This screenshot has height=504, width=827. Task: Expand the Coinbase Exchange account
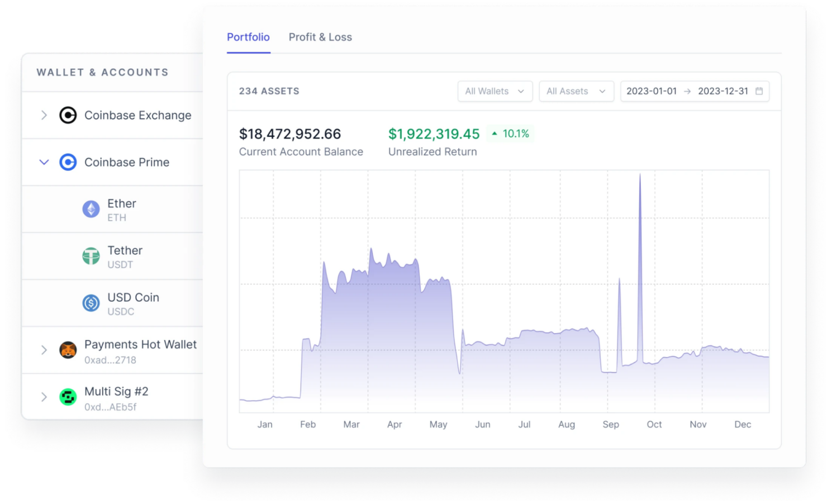tap(44, 115)
